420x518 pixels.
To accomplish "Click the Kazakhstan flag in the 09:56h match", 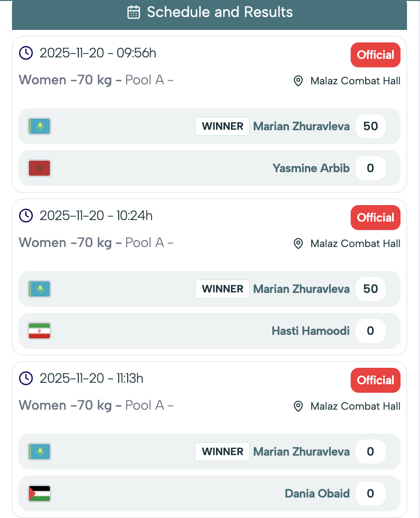I will tap(39, 126).
